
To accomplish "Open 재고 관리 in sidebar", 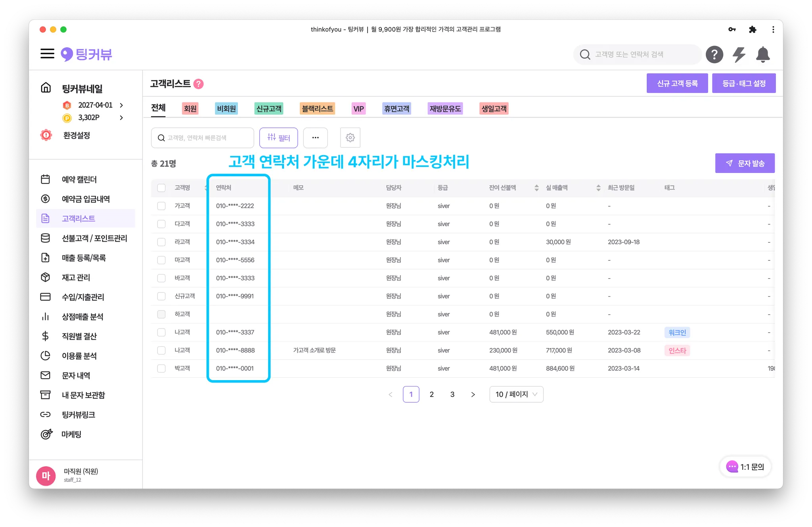I will click(76, 277).
